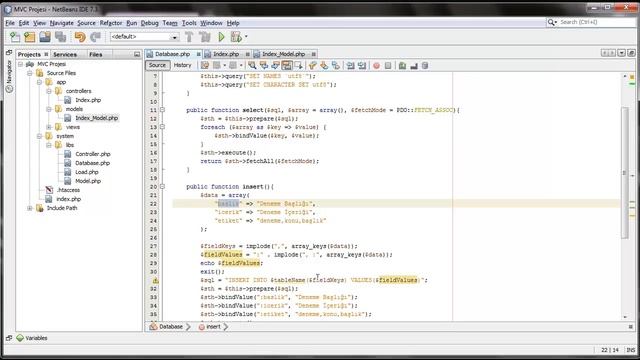Click Find Next Occurrence icon
Viewport: 640px width, 360px height.
(x=276, y=65)
